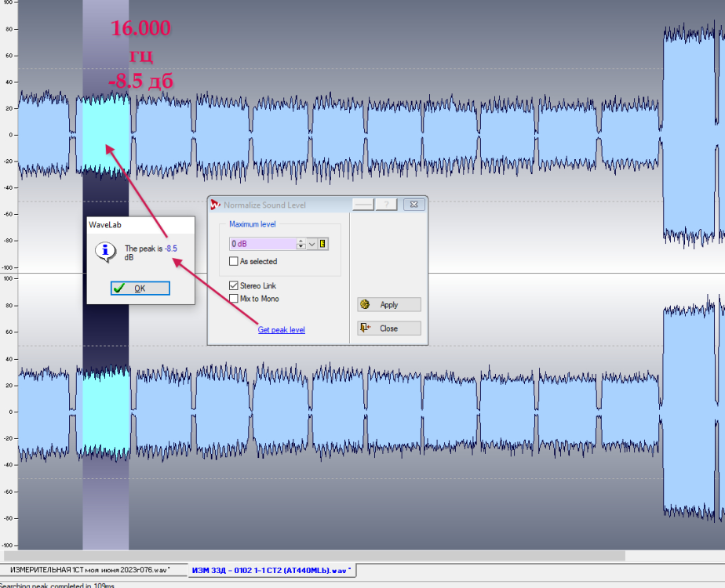Click the info icon in the WaveLab message
The image size is (725, 588).
point(105,251)
